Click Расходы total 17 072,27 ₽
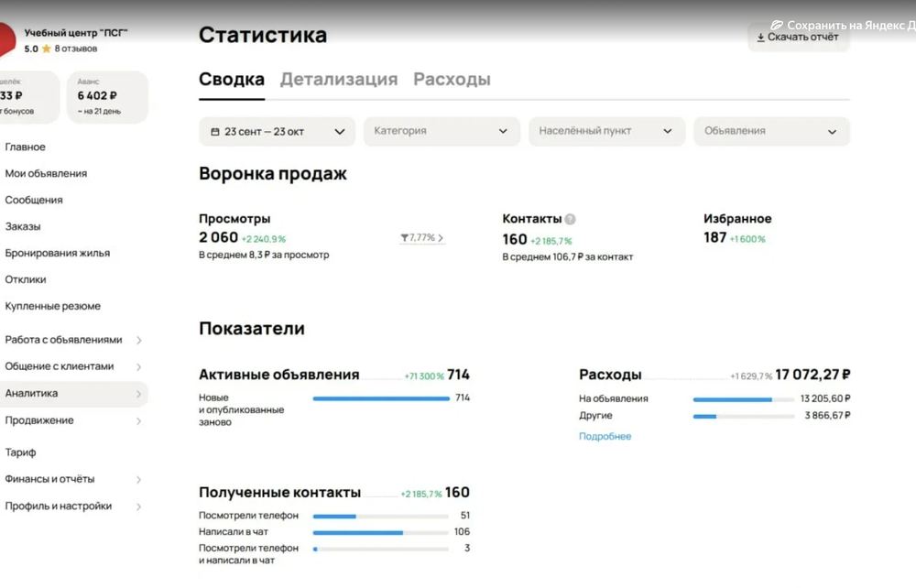The width and height of the screenshot is (916, 588). 812,375
